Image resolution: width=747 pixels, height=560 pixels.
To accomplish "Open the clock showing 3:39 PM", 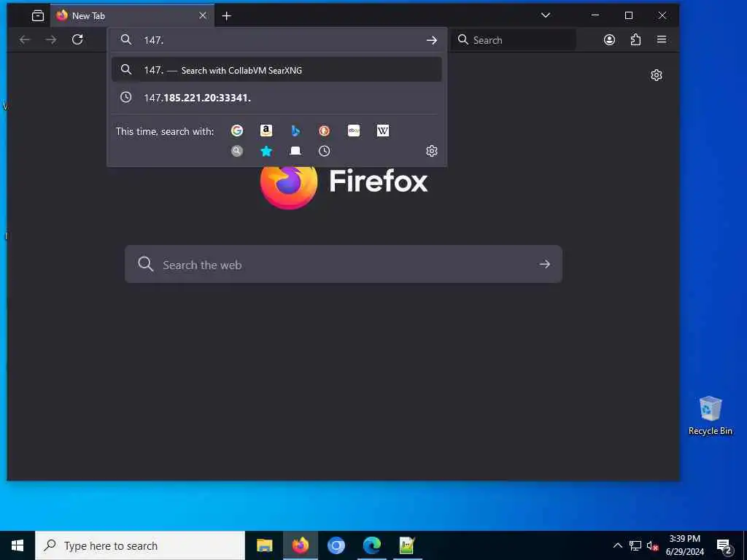I will 684,545.
